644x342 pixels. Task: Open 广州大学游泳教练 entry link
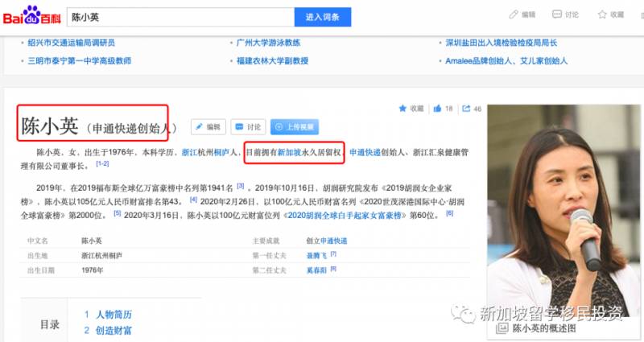[x=268, y=43]
